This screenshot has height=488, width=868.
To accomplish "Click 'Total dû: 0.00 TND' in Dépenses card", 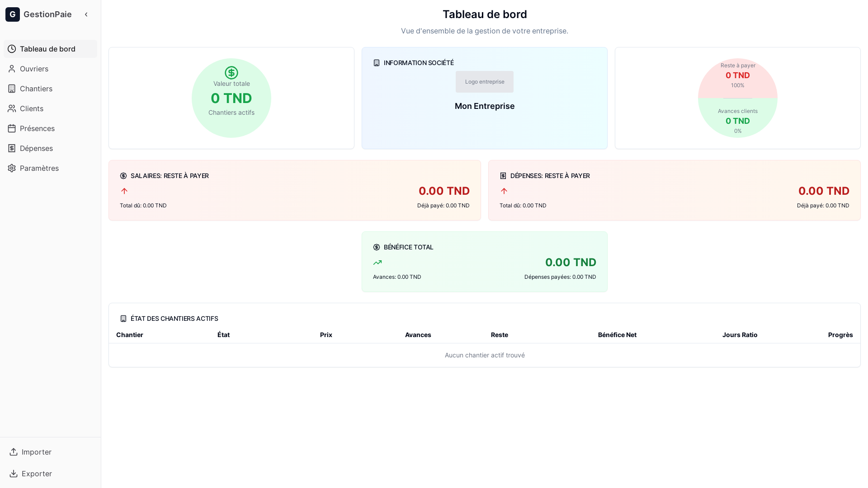I will coord(523,206).
